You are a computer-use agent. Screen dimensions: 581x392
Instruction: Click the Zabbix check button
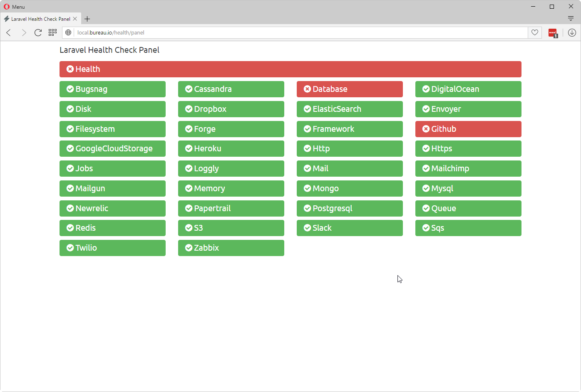point(231,248)
